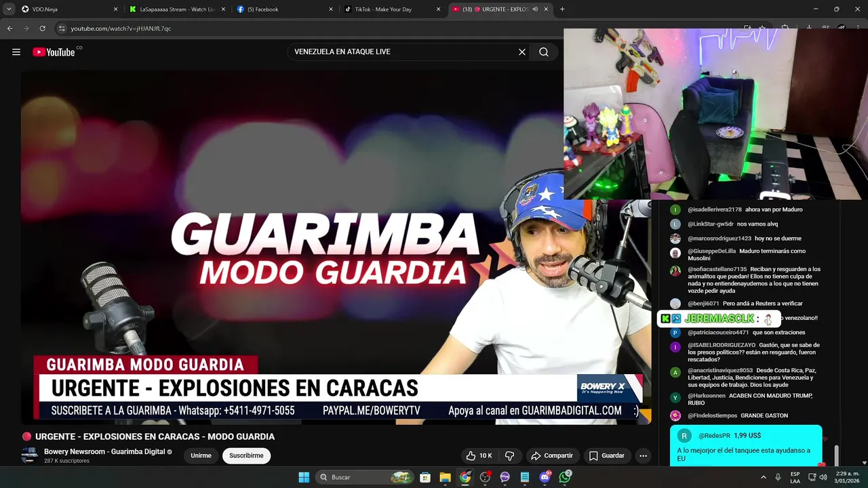Go forward in browser history
Screen dimensions: 868x488
(26, 28)
